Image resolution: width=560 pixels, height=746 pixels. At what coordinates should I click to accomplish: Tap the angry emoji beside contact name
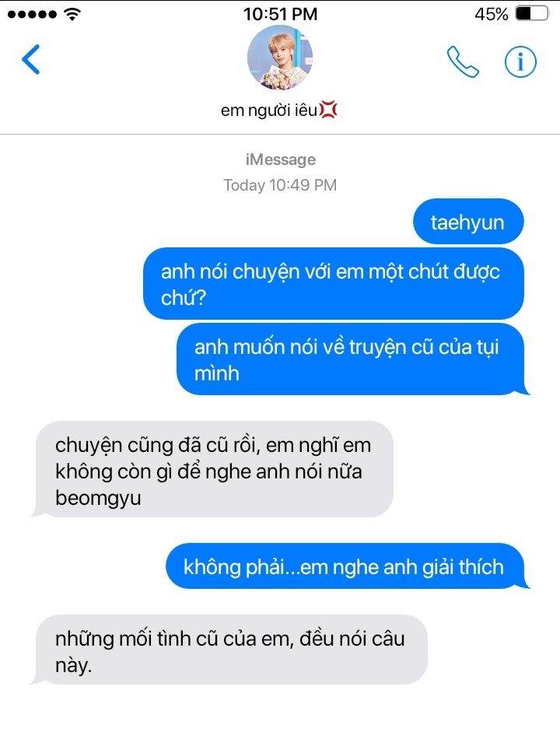pyautogui.click(x=327, y=110)
